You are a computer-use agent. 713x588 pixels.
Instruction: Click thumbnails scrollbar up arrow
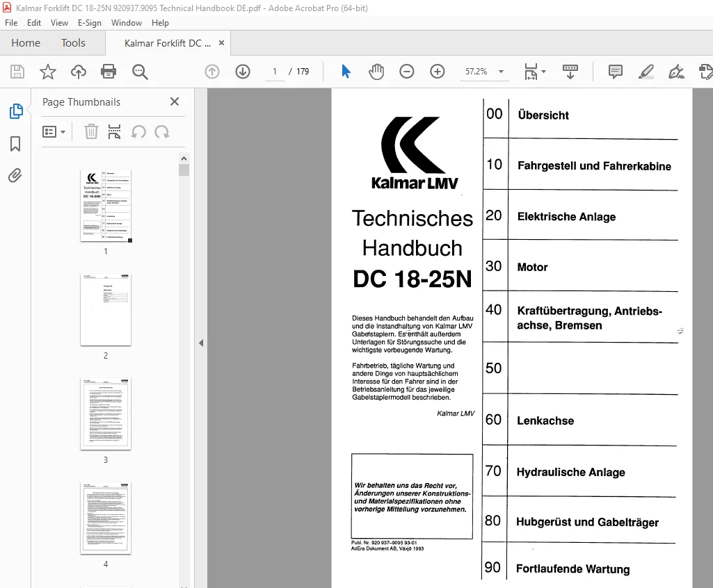click(184, 158)
